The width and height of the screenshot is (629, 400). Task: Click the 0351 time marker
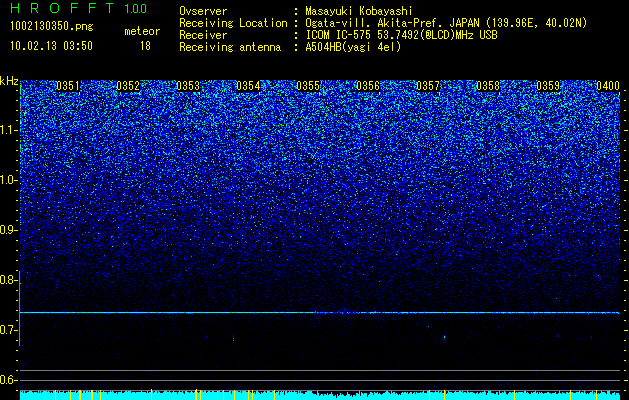(68, 86)
